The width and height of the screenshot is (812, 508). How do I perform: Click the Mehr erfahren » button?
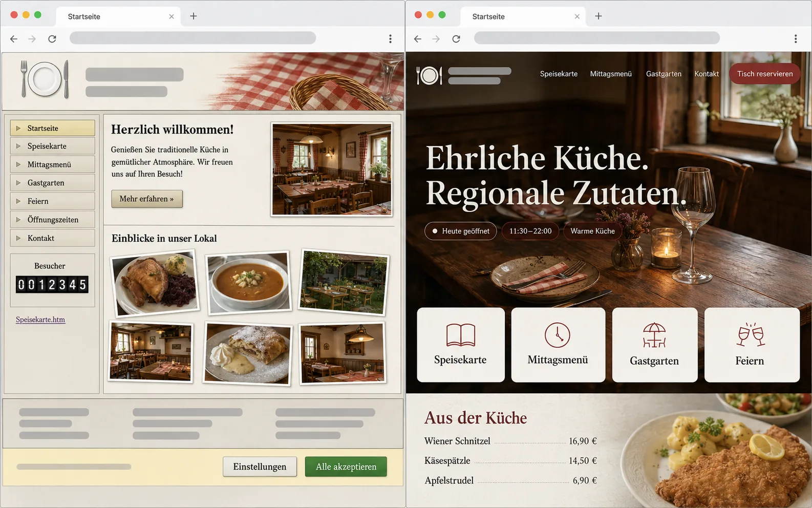coord(147,199)
